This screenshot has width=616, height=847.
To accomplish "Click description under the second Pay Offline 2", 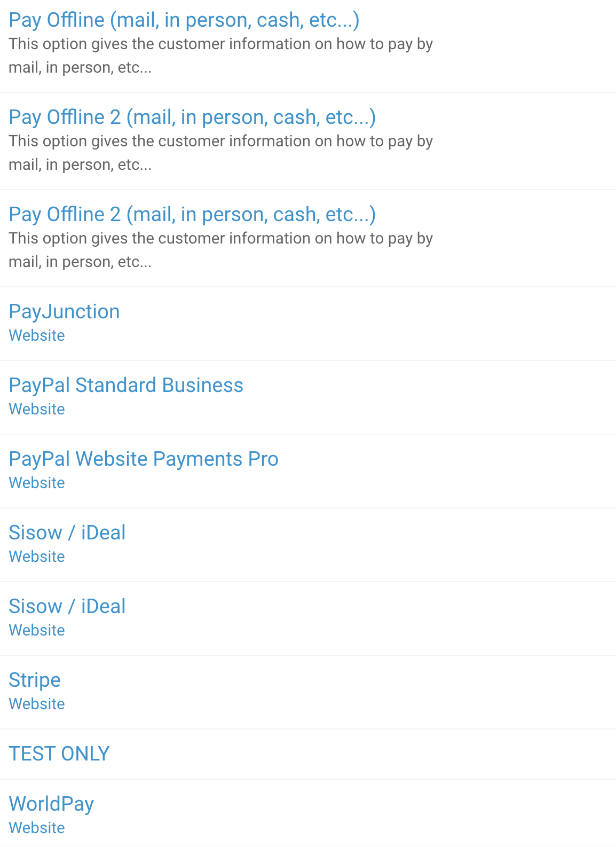I will point(220,250).
